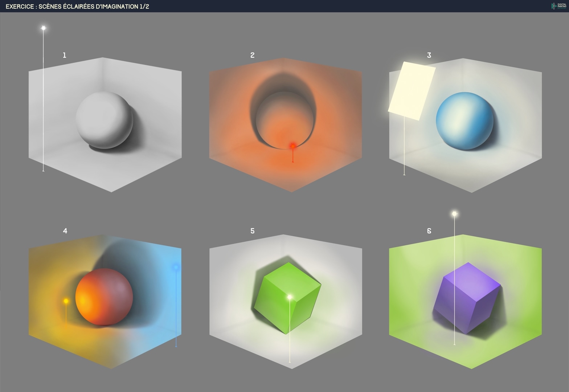Image resolution: width=569 pixels, height=392 pixels.
Task: Select the blue glossy sphere in scene 3
Action: point(464,121)
